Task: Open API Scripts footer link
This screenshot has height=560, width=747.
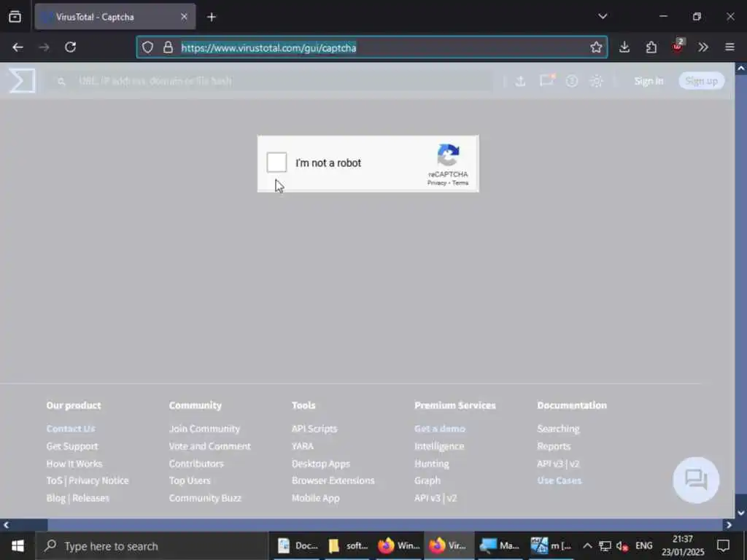Action: 314,429
